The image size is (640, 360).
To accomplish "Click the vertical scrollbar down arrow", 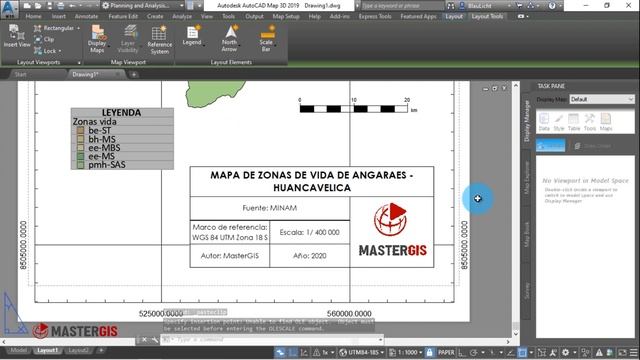I will point(516,333).
